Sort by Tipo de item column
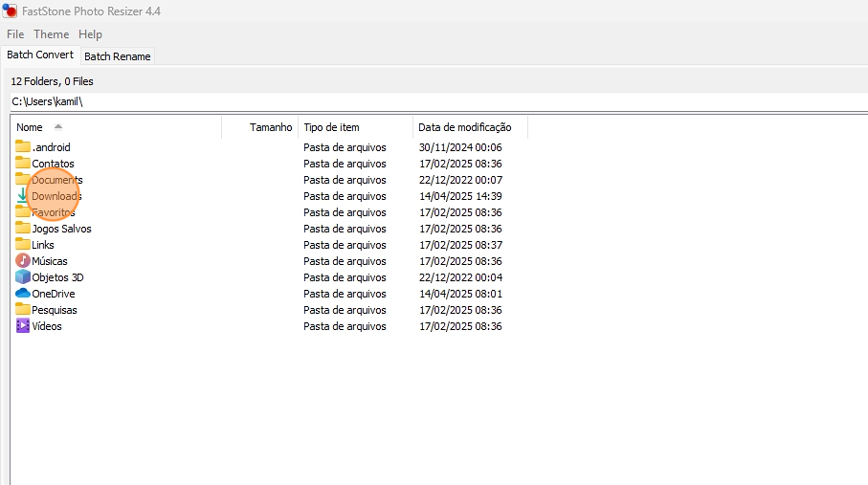Viewport: 868px width, 485px height. [331, 127]
